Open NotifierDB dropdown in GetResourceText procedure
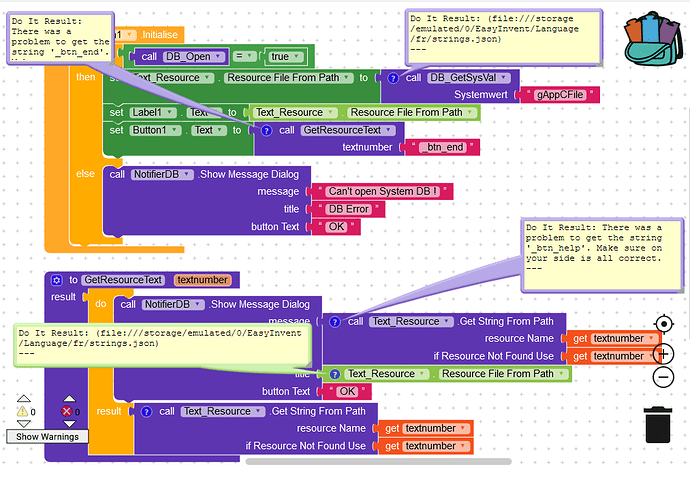The width and height of the screenshot is (690, 484). coord(173,304)
